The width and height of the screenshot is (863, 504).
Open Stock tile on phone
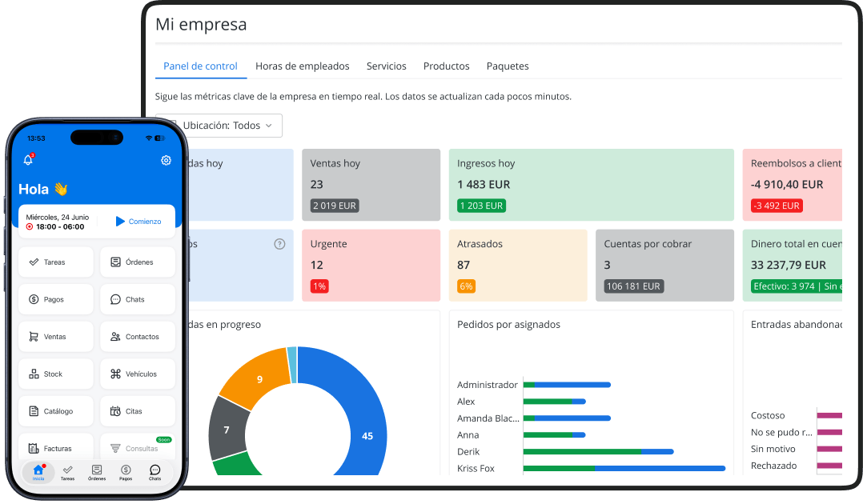click(x=55, y=374)
